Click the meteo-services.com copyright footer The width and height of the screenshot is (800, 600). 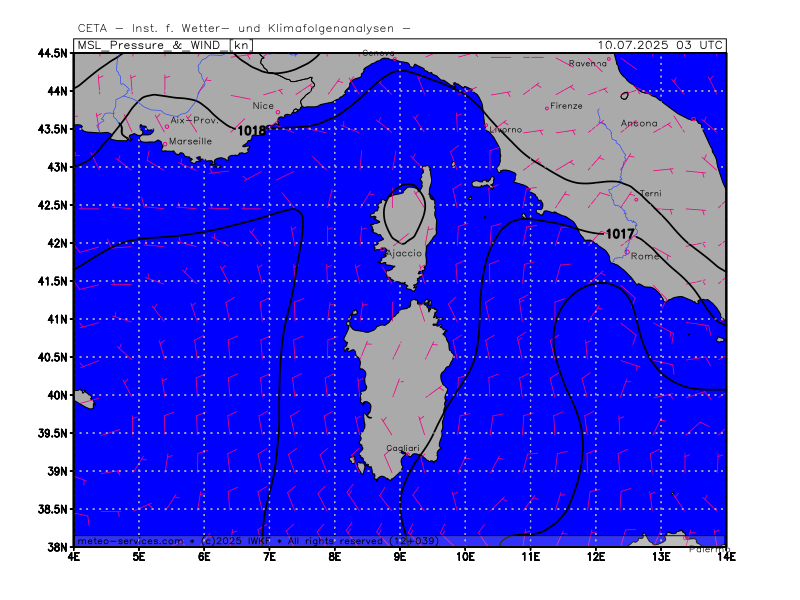point(258,541)
